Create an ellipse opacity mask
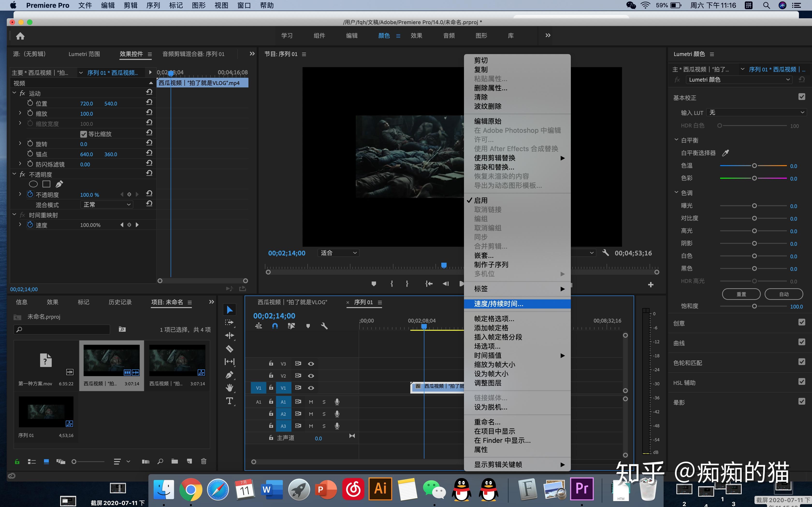 (33, 184)
